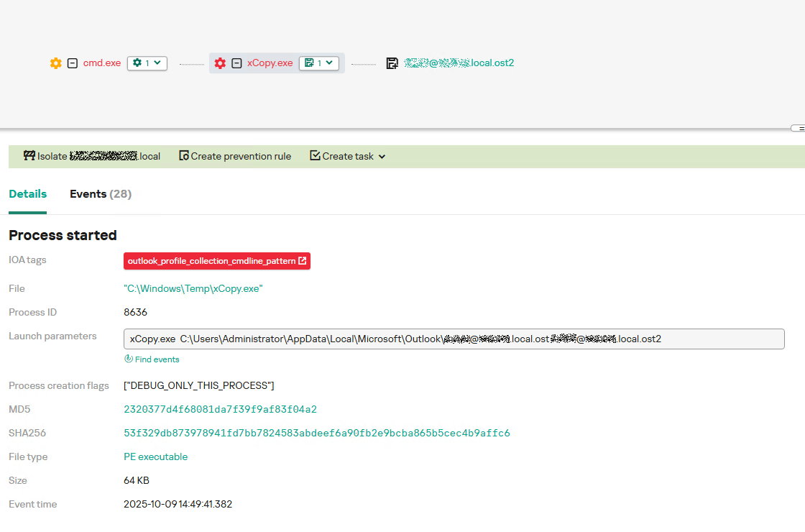Click the file icon beside the .ost2 filename
Viewport: 805px width, 532px height.
point(392,63)
